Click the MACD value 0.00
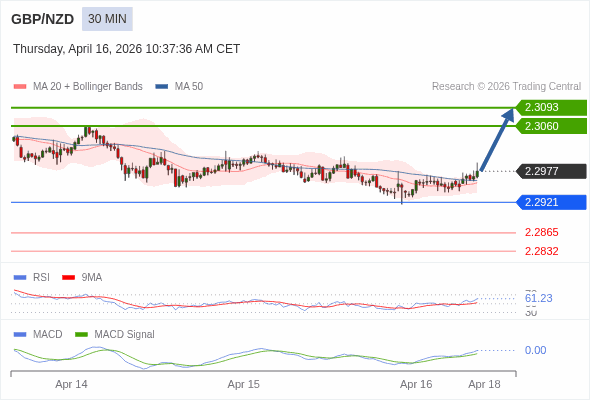Image resolution: width=590 pixels, height=400 pixels. tap(535, 350)
